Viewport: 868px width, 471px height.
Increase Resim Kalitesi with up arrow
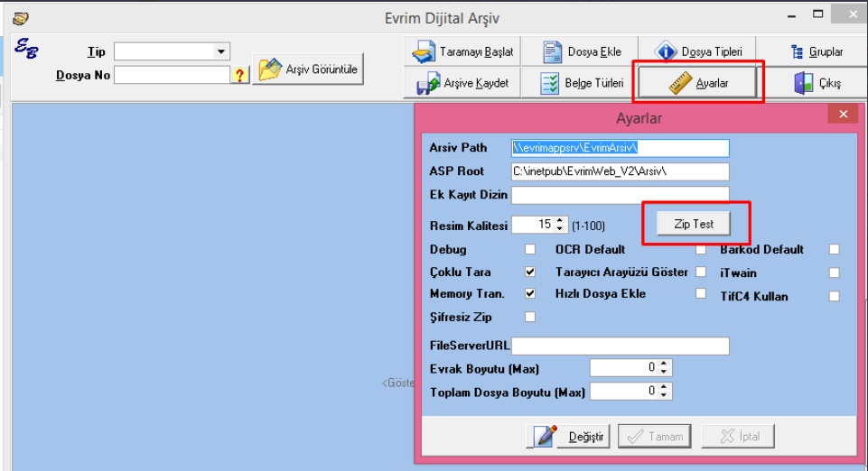coord(560,220)
